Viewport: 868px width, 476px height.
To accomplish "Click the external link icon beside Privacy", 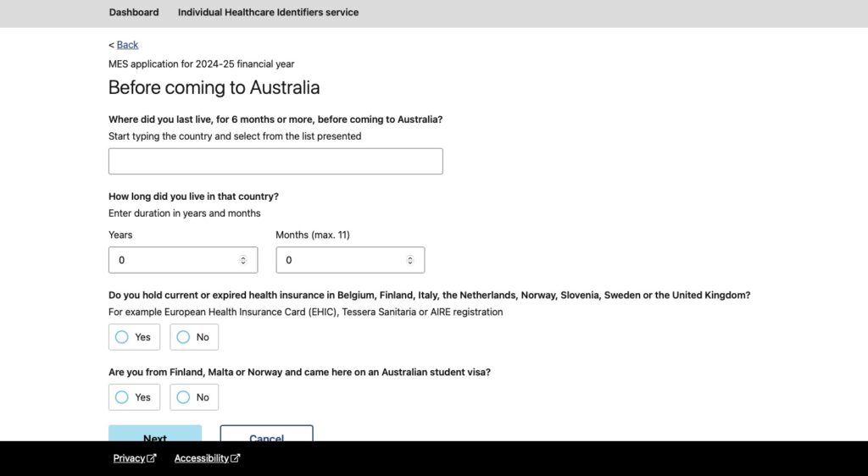I will [x=152, y=458].
